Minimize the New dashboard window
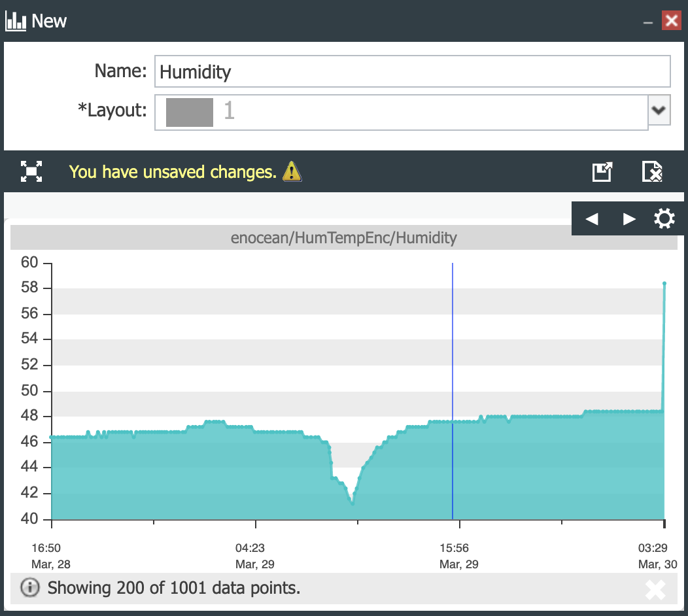The image size is (688, 616). pos(648,22)
